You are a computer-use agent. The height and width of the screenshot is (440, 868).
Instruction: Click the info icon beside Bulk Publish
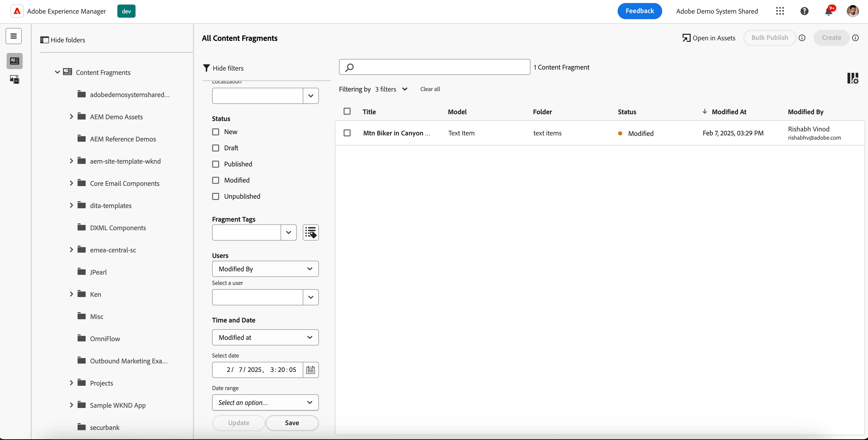[802, 38]
